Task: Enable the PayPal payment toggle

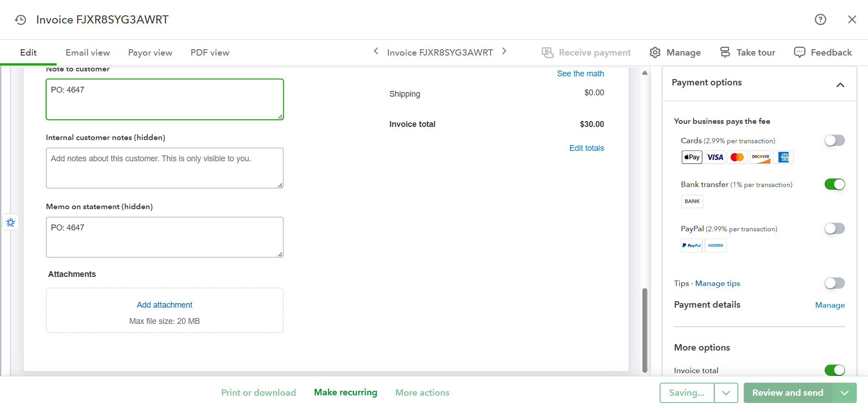Action: pyautogui.click(x=834, y=229)
